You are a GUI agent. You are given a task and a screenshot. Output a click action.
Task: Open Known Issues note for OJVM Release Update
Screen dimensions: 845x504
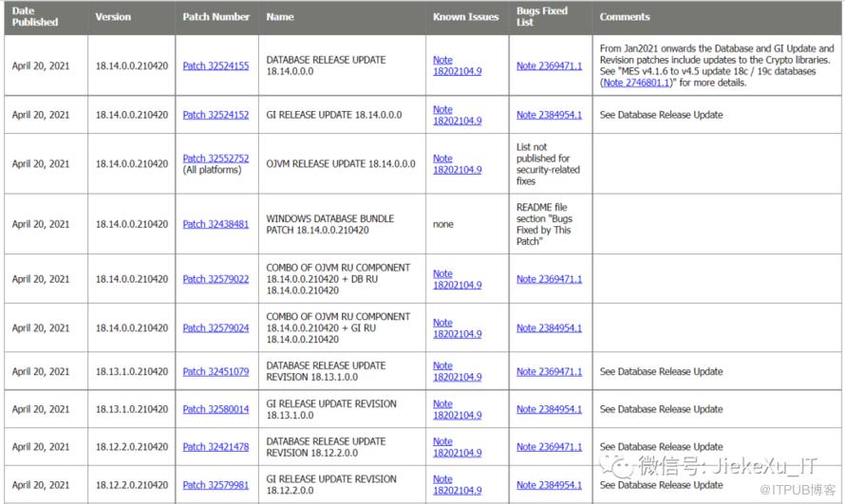457,163
